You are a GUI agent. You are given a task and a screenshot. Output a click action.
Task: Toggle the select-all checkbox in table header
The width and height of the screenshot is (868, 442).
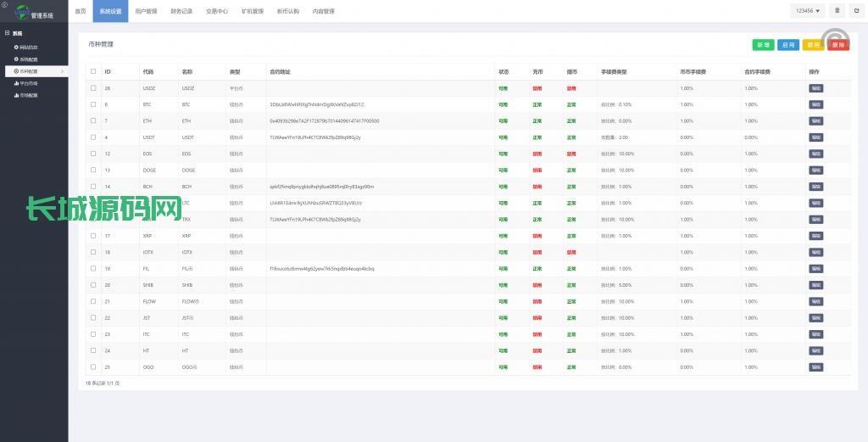click(93, 71)
